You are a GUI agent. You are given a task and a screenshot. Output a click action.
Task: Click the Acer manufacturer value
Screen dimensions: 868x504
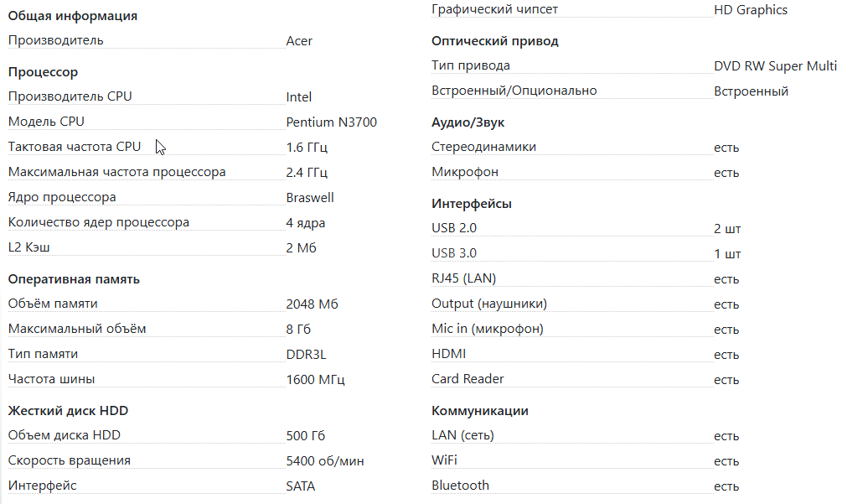tap(299, 41)
